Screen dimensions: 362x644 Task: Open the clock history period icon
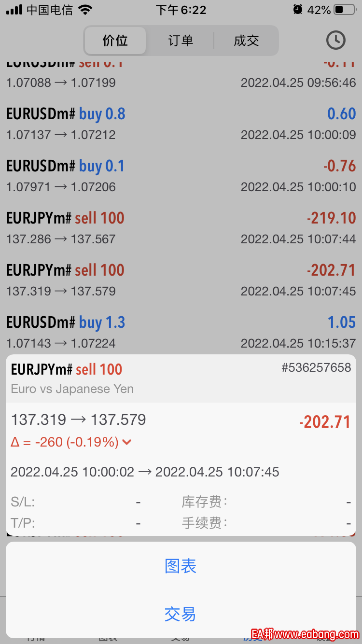coord(335,40)
